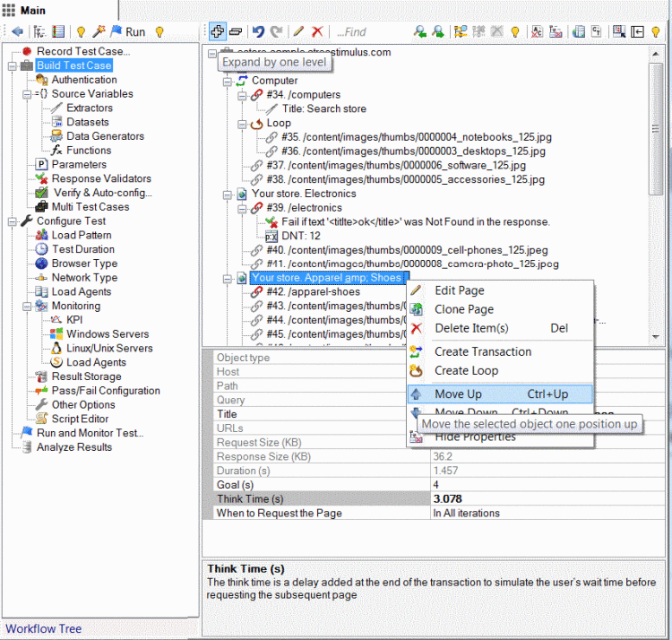This screenshot has height=640, width=672.
Task: Click the Goal (s) value 4
Action: click(x=547, y=485)
